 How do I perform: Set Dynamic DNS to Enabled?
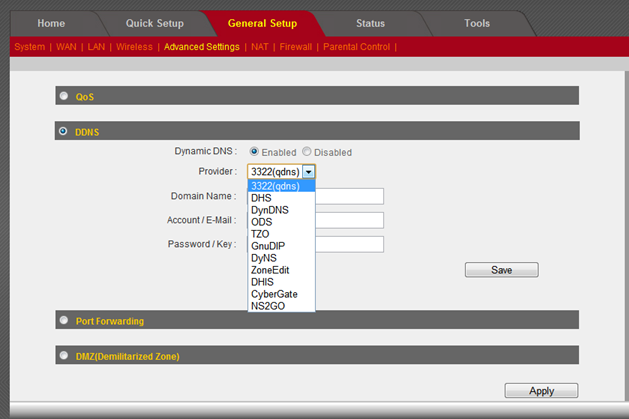[254, 152]
